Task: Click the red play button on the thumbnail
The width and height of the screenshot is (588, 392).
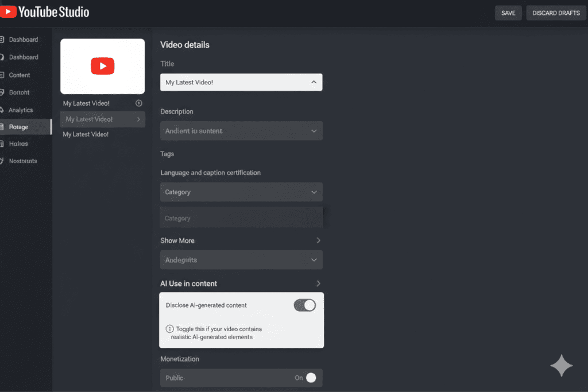Action: (102, 66)
